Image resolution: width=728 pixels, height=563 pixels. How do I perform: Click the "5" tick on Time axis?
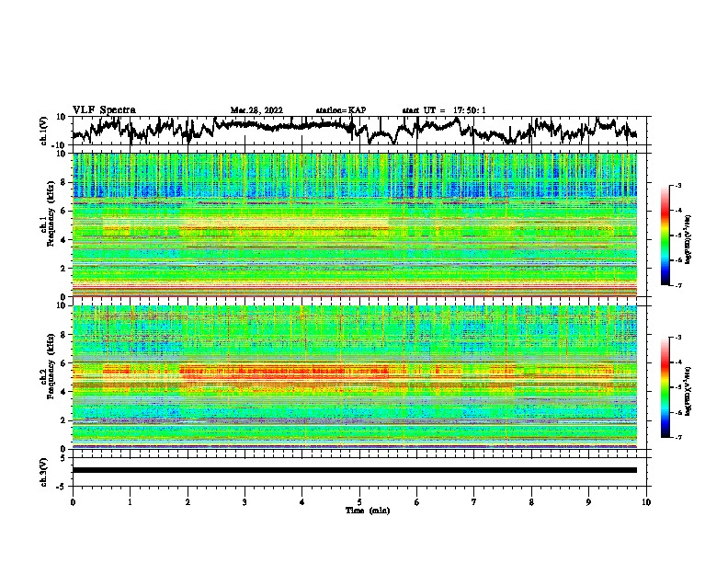click(359, 502)
